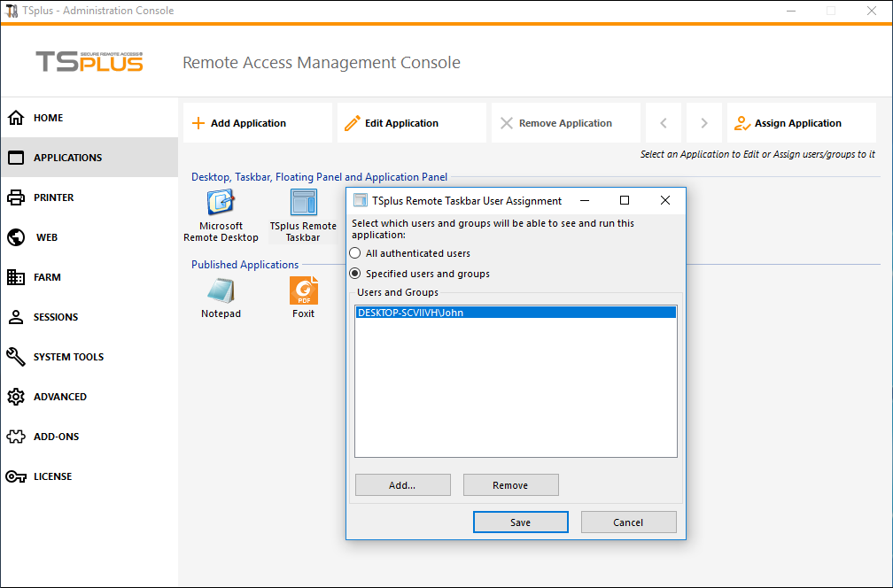Select DESKTOP-SCVIIVH\John in the list

(x=410, y=313)
